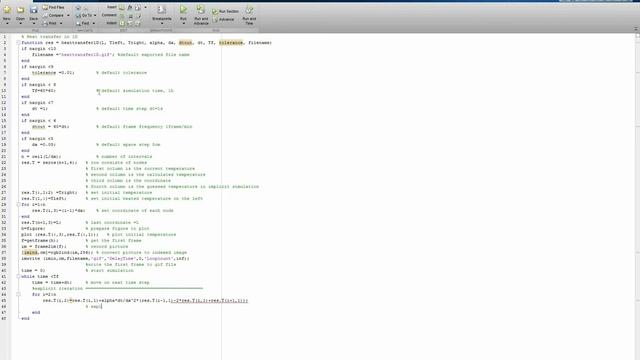Expand the Breakpoints dropdown arrow
Screen dimensions: 640x360
[x=162, y=24]
